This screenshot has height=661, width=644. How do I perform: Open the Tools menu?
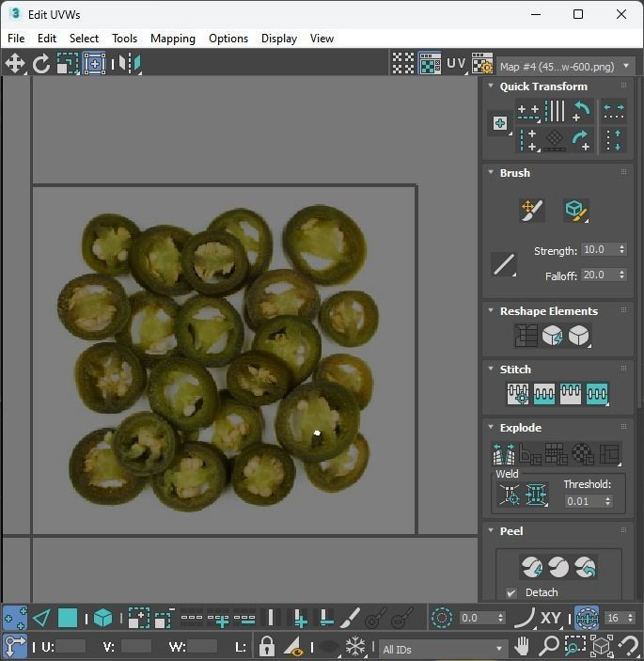[124, 39]
